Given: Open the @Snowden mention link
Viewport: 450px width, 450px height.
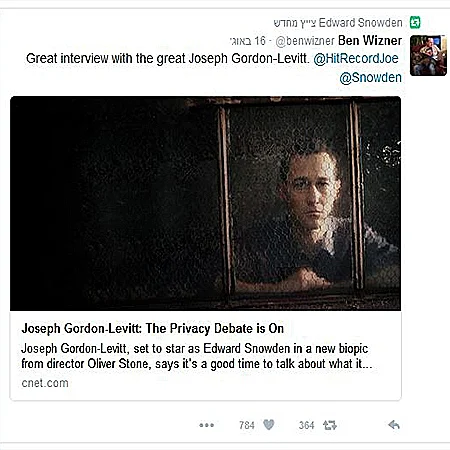Looking at the screenshot, I should [370, 78].
